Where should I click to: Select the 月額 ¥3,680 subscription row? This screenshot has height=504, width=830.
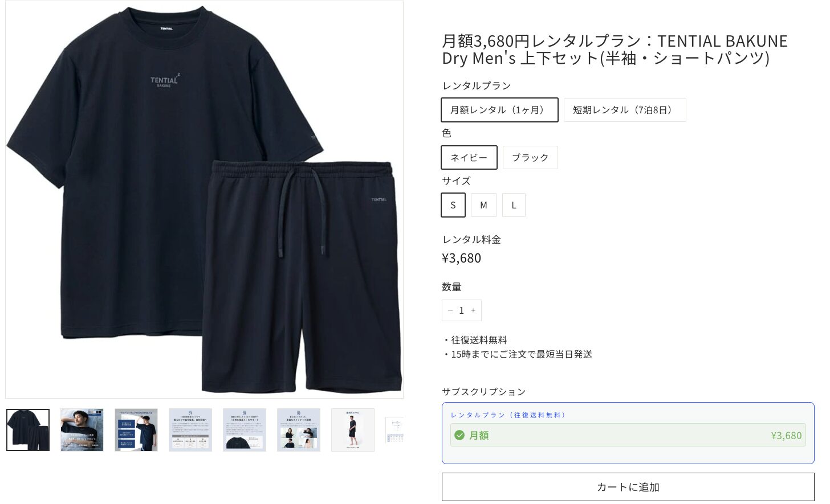coord(628,436)
